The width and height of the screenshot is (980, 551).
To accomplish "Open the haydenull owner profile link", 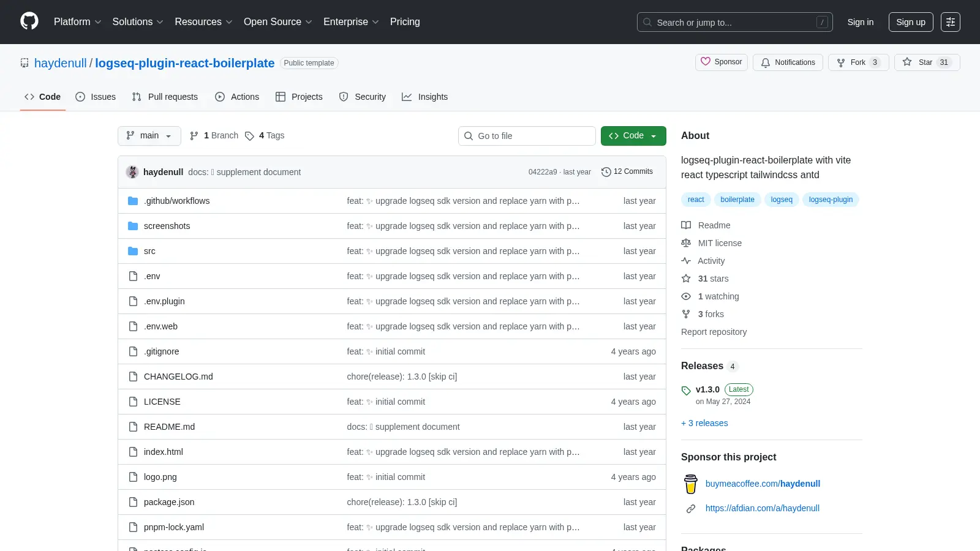I will pos(61,63).
